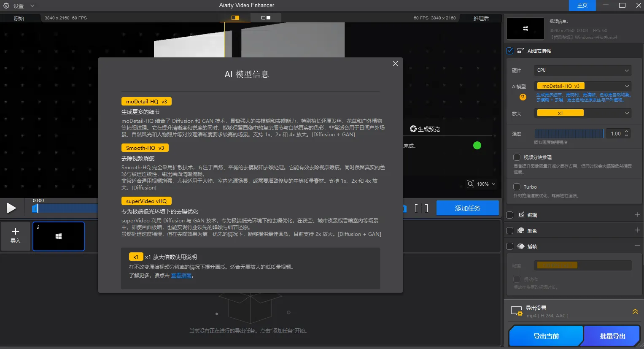The height and width of the screenshot is (349, 644).
Task: Open the 设置 gear menu
Action: tap(6, 6)
